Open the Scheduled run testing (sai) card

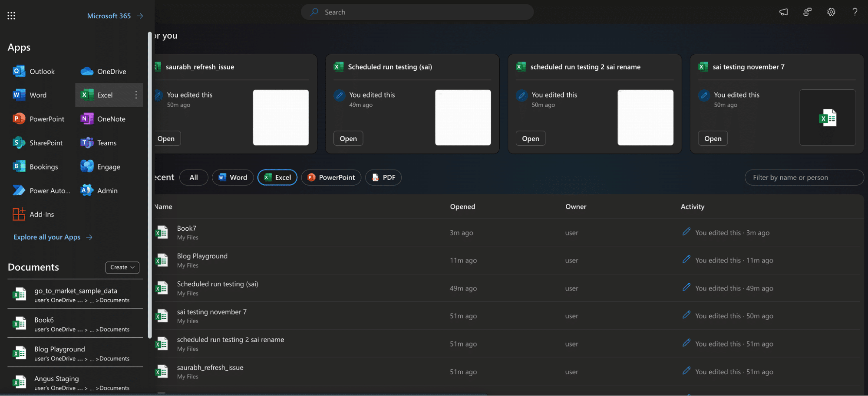[x=348, y=138]
